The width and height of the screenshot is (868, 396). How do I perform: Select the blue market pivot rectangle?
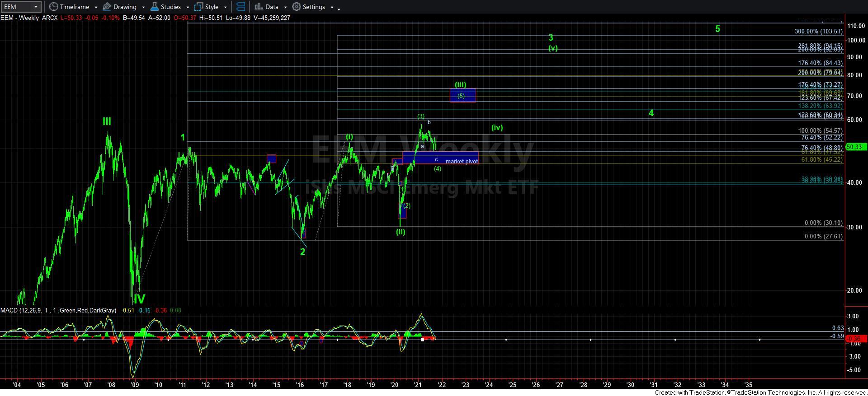tap(440, 158)
